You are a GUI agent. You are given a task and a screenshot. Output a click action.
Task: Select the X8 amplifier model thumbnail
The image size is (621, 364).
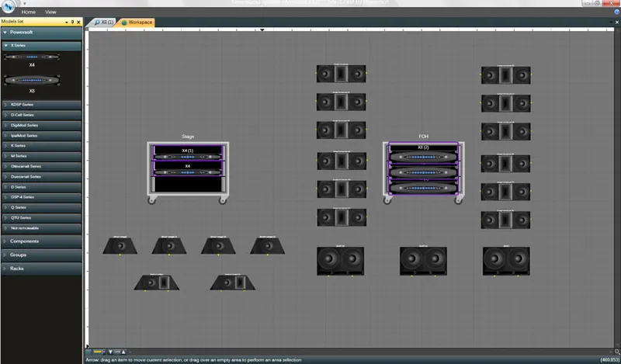[32, 81]
